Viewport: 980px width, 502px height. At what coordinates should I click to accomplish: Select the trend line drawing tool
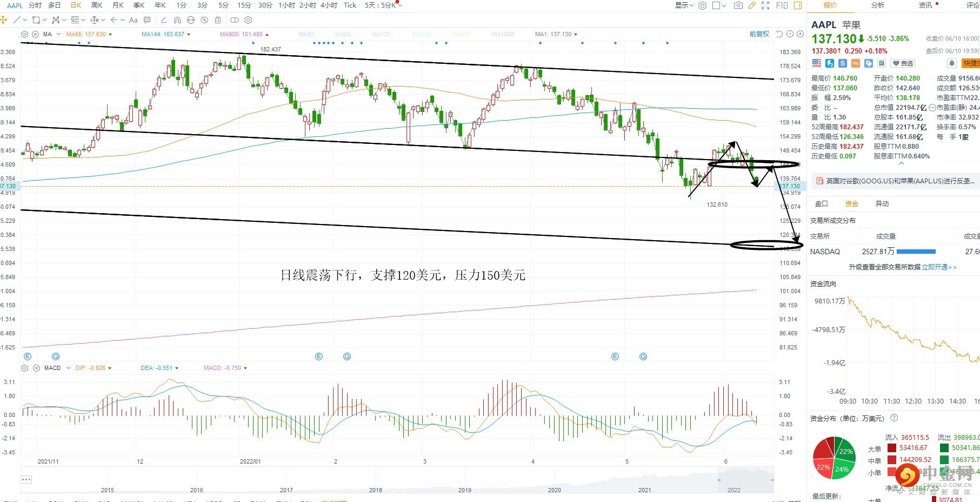point(17,20)
